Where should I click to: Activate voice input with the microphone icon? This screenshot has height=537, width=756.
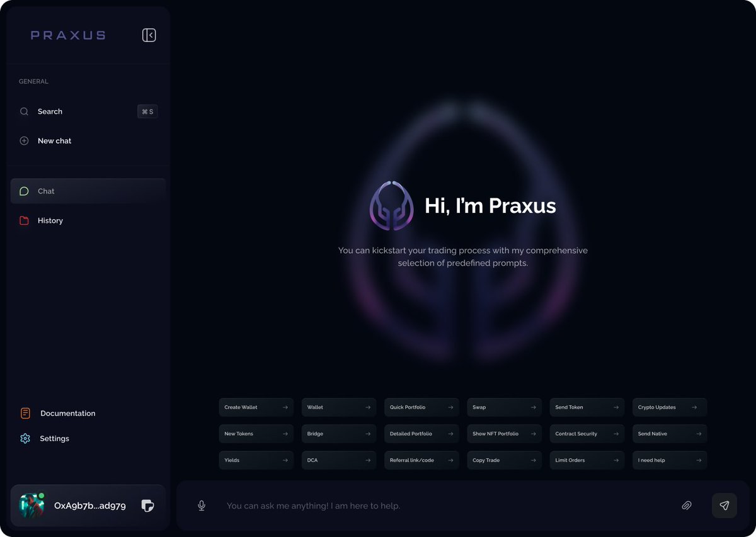tap(202, 506)
